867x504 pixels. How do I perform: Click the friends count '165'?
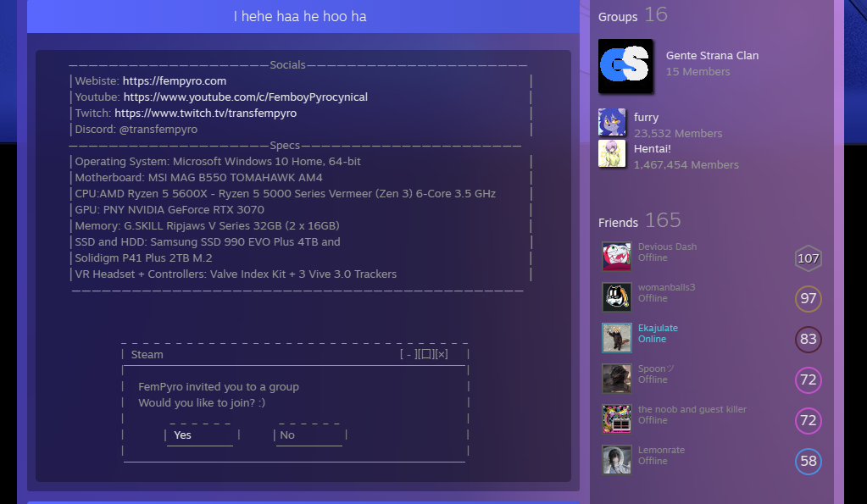(663, 220)
